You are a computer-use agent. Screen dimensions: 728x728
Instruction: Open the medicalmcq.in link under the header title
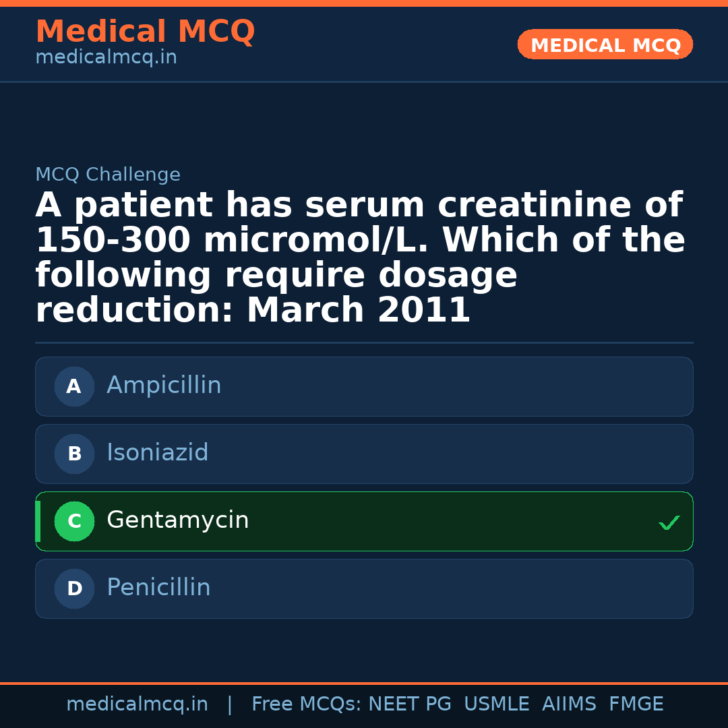pos(106,58)
